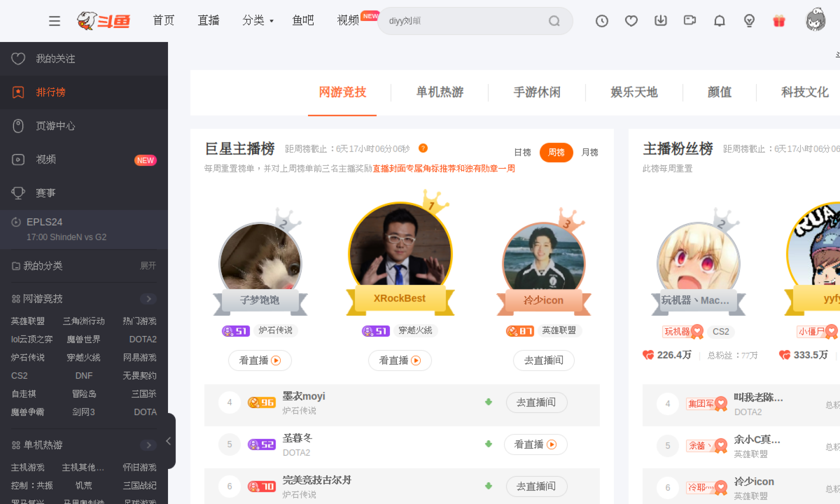Click 去直播间 for 完美竞技古尔丹

click(536, 486)
